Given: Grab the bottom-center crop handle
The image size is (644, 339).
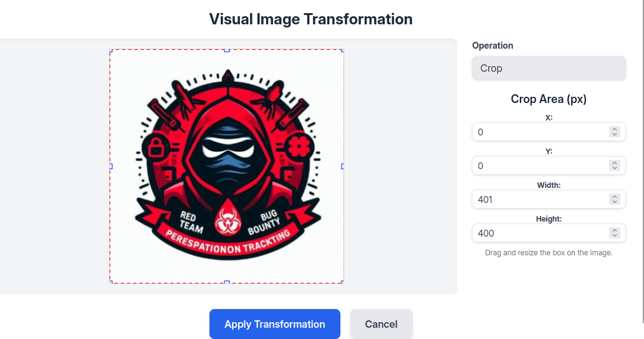Looking at the screenshot, I should pos(227,282).
